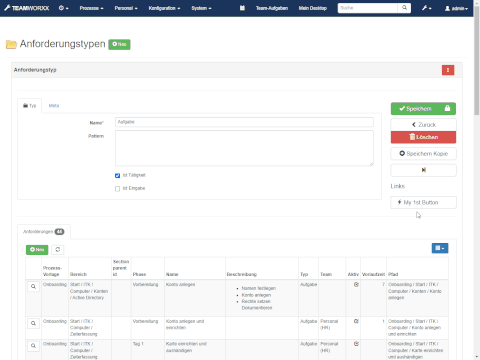Open the clock icon dropdown in navbar
The width and height of the screenshot is (480, 360).
coord(63,8)
